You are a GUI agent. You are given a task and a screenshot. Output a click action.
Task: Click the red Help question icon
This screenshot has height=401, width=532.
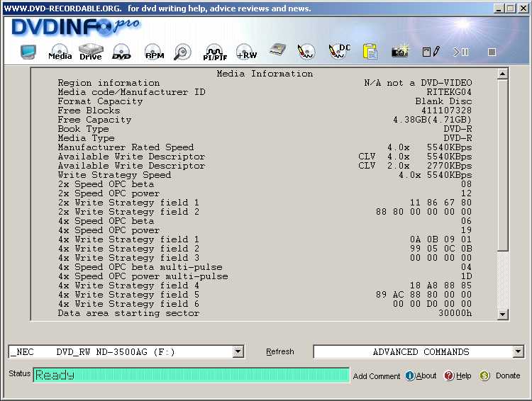449,375
